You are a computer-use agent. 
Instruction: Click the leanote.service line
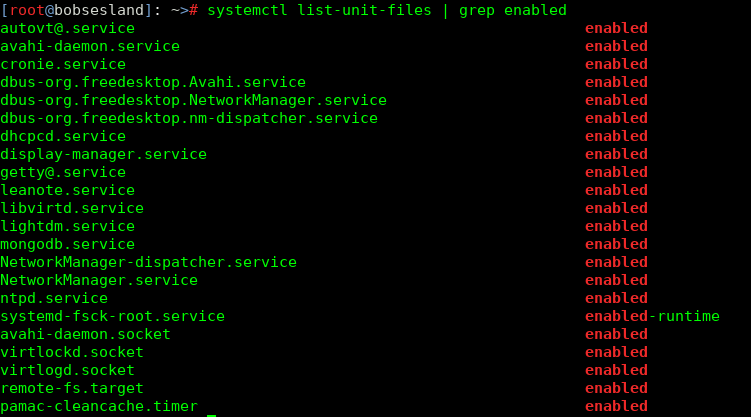click(x=68, y=191)
